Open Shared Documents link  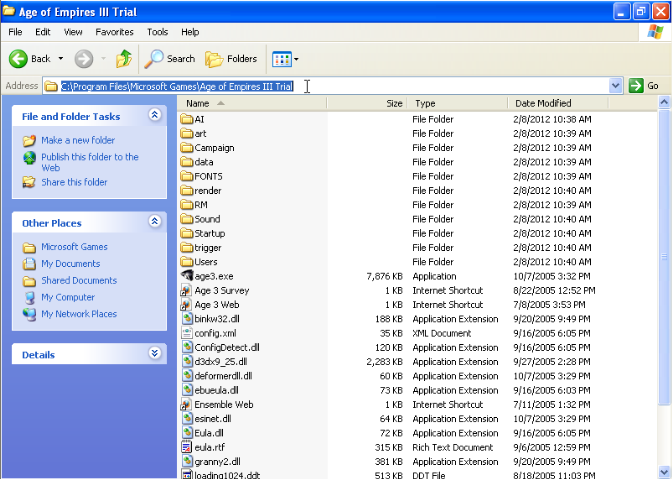[79, 280]
